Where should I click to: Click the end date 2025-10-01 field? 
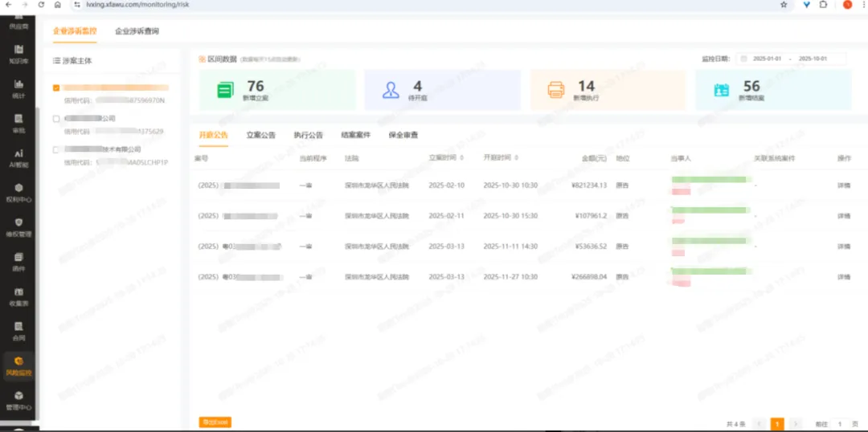[813, 59]
